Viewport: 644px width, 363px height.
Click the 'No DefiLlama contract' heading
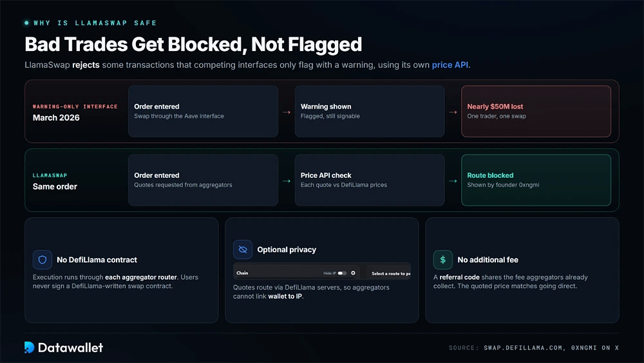coord(97,260)
